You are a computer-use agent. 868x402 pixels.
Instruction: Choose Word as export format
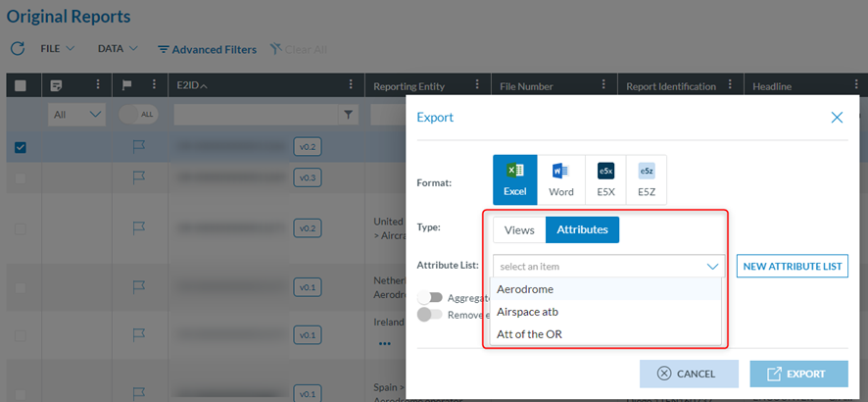(560, 179)
